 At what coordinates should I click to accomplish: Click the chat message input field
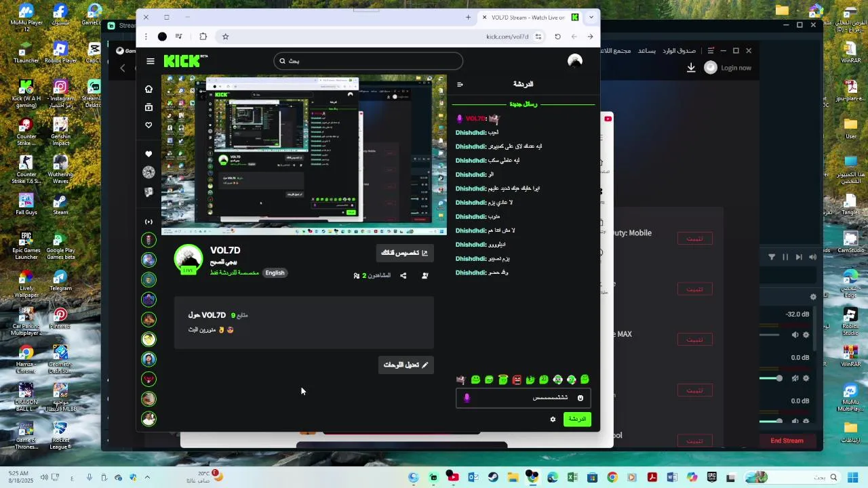tap(524, 398)
